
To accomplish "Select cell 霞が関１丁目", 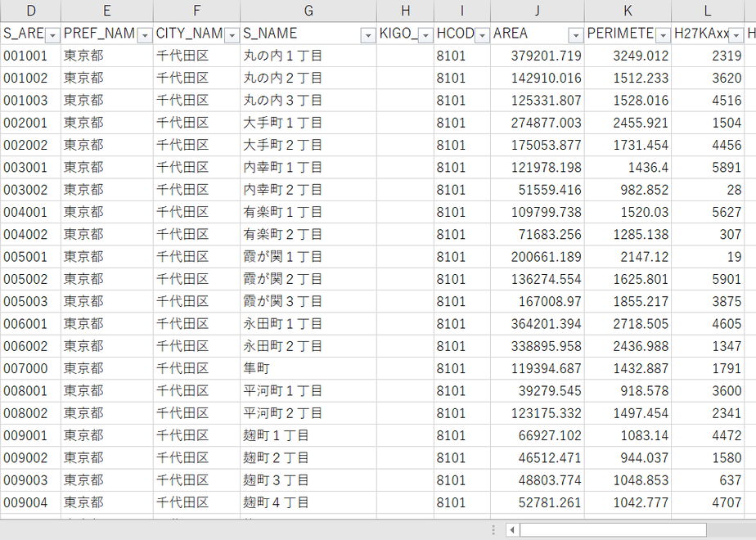I will pyautogui.click(x=308, y=257).
